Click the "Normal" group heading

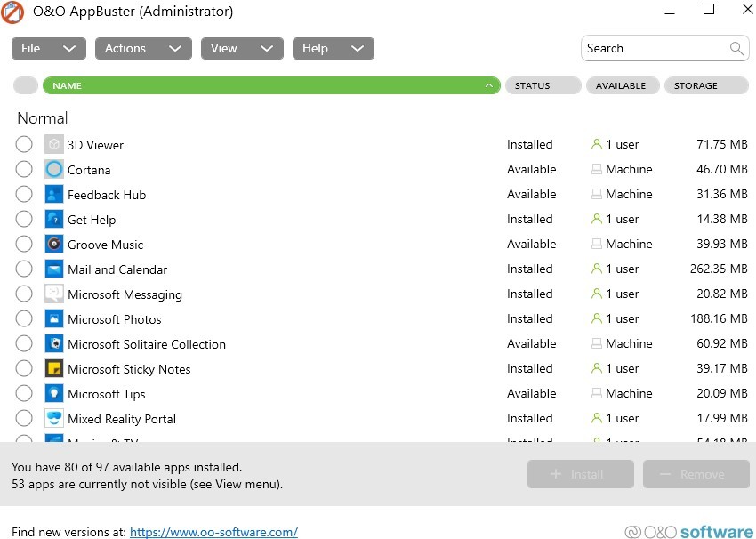coord(43,118)
